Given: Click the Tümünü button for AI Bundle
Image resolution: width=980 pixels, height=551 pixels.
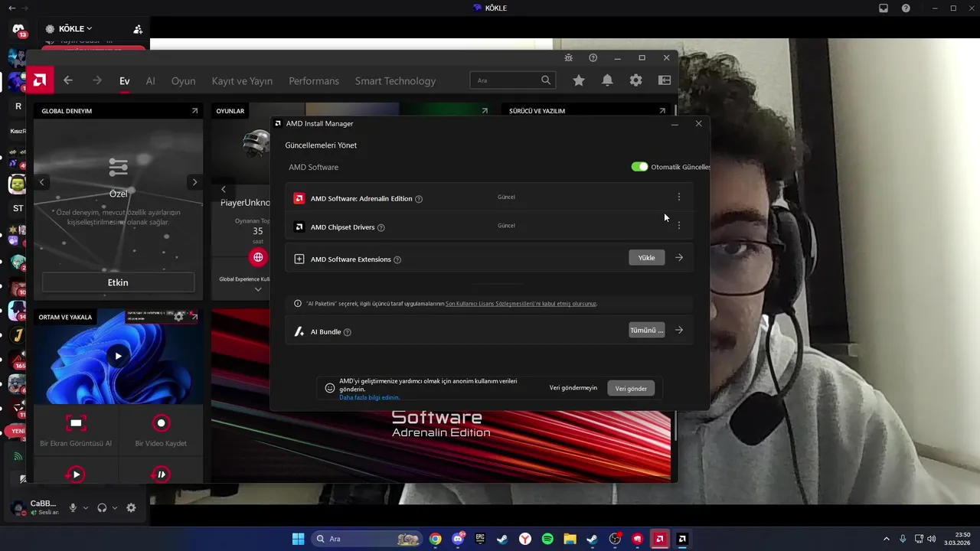Looking at the screenshot, I should (647, 331).
